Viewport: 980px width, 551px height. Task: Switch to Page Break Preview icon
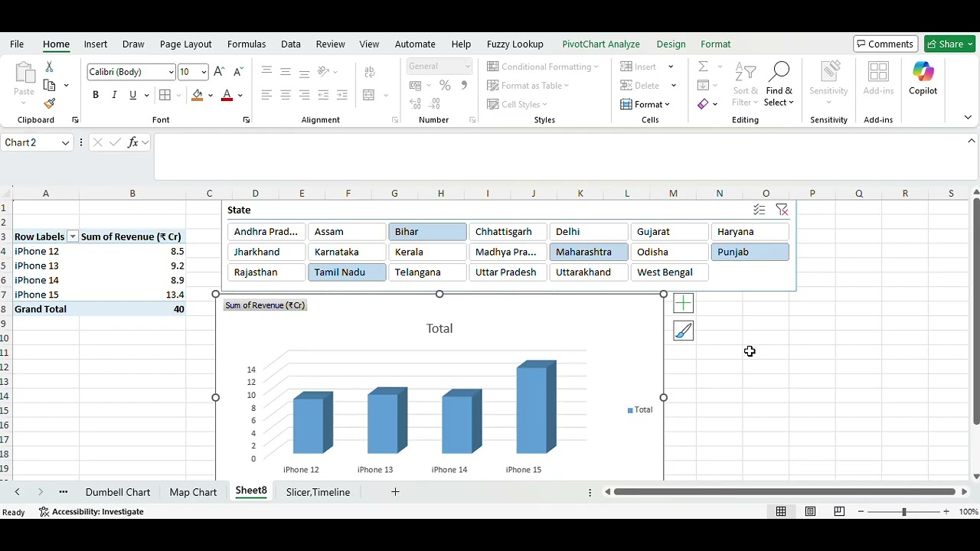tap(839, 511)
